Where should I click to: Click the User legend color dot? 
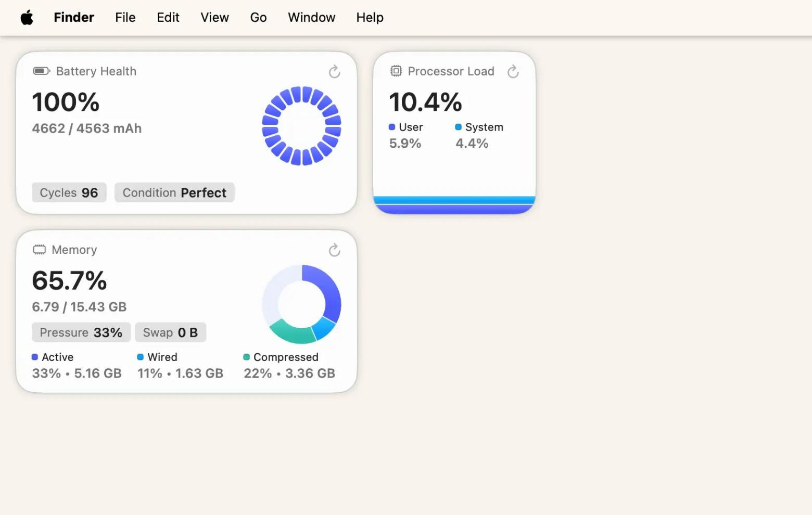point(392,127)
